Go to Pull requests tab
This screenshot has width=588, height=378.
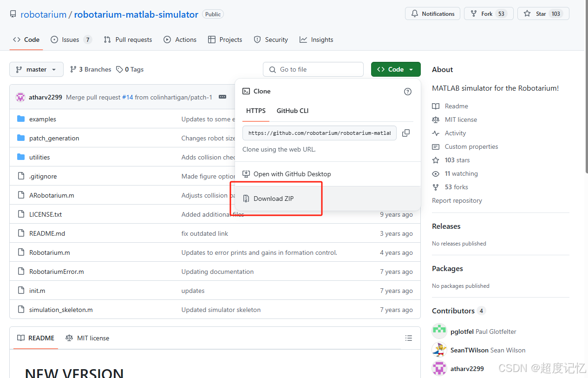(128, 40)
